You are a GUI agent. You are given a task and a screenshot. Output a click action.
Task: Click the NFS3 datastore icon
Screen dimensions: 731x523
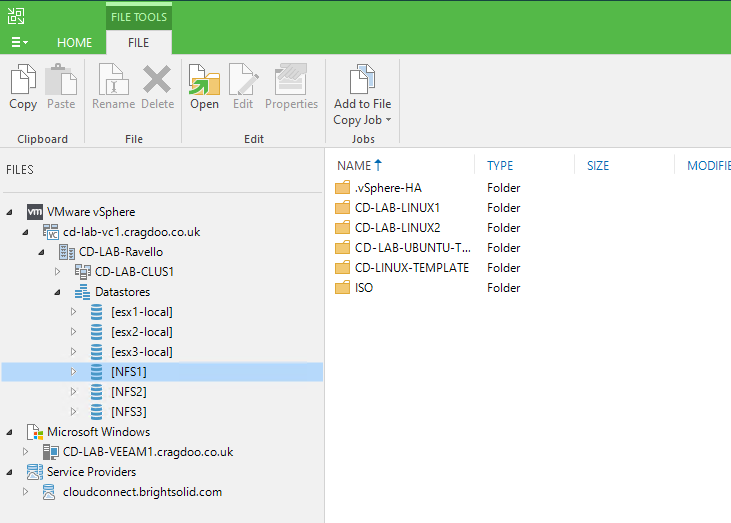(x=97, y=412)
